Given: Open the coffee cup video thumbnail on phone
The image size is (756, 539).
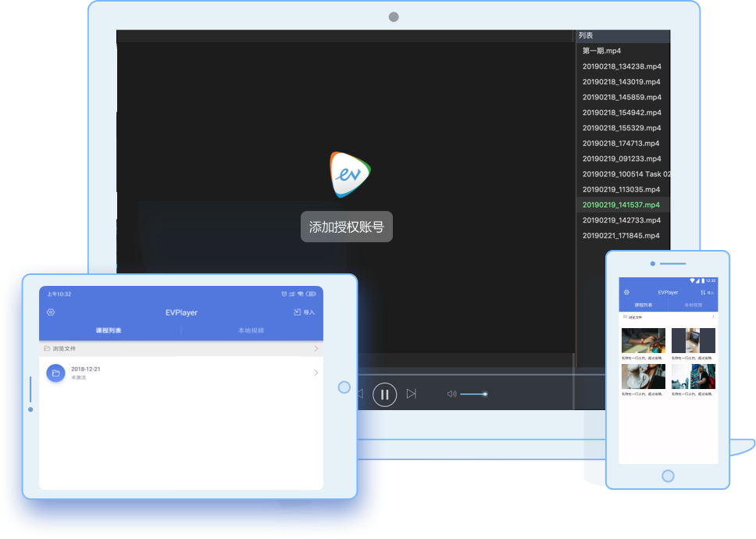Looking at the screenshot, I should point(644,377).
